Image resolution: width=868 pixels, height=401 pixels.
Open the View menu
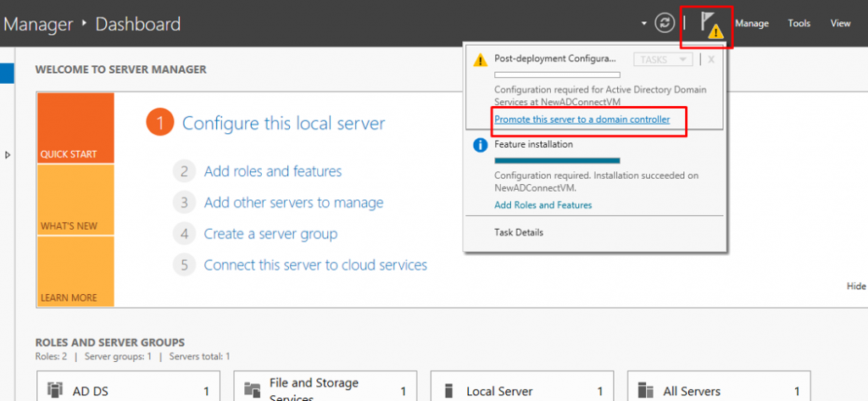840,24
